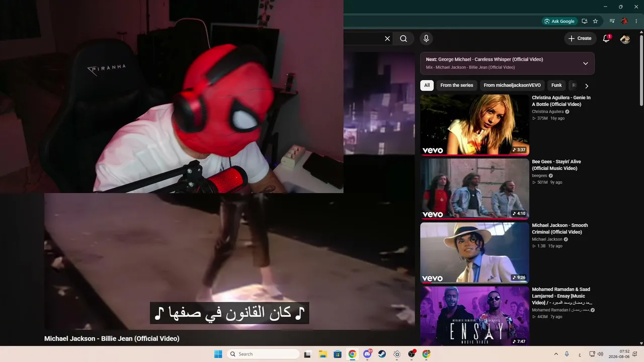Open Bee Gees - Stayin' Alive title
The width and height of the screenshot is (644, 362).
click(556, 165)
